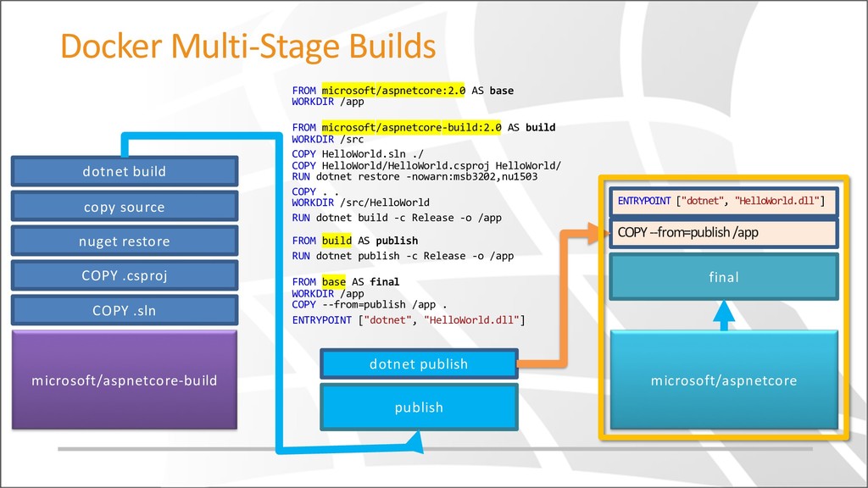Select the purple 'microsoft/aspnetcore-build' block
This screenshot has width=868, height=488.
125,380
